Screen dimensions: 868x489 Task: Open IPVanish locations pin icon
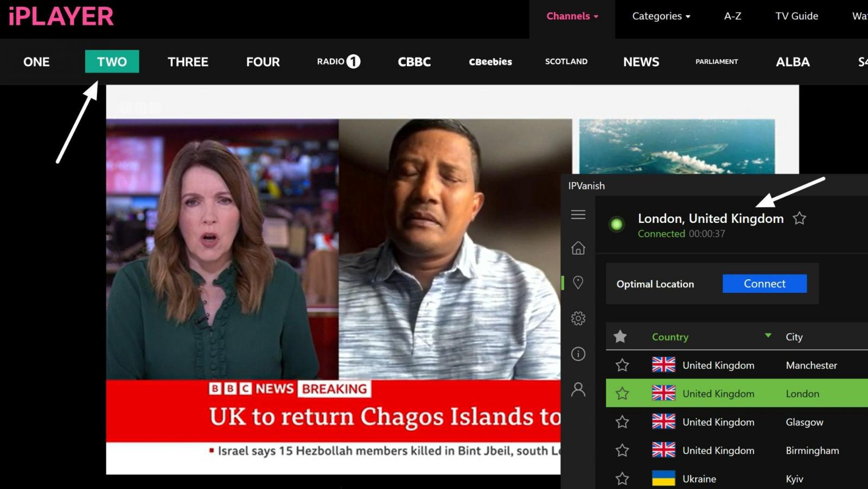(x=578, y=282)
